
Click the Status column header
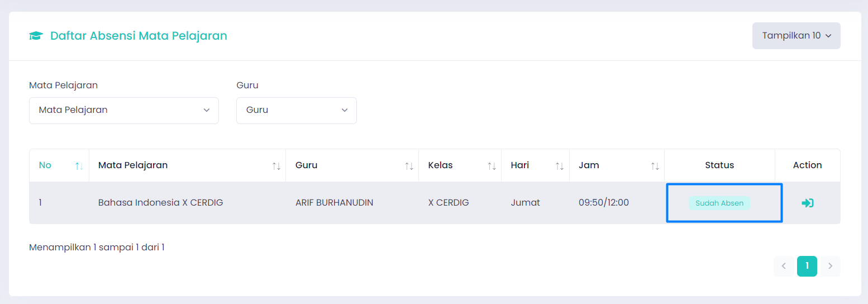click(x=719, y=165)
